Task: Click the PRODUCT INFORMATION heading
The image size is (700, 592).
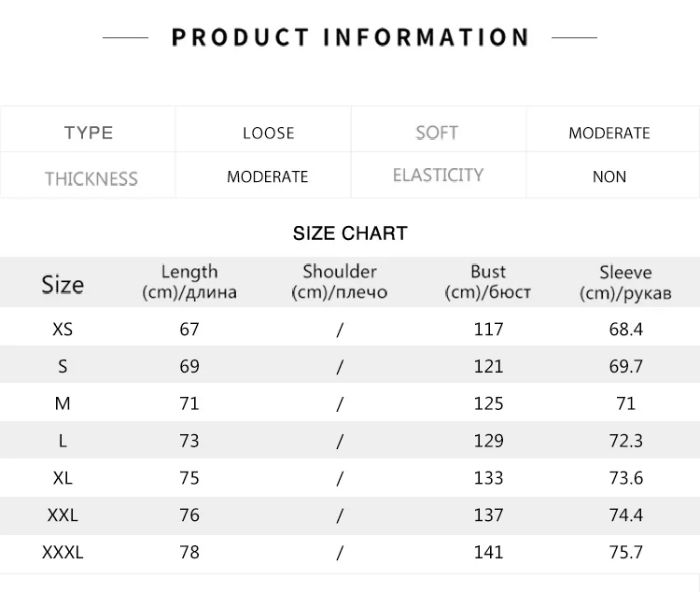Action: (x=350, y=38)
